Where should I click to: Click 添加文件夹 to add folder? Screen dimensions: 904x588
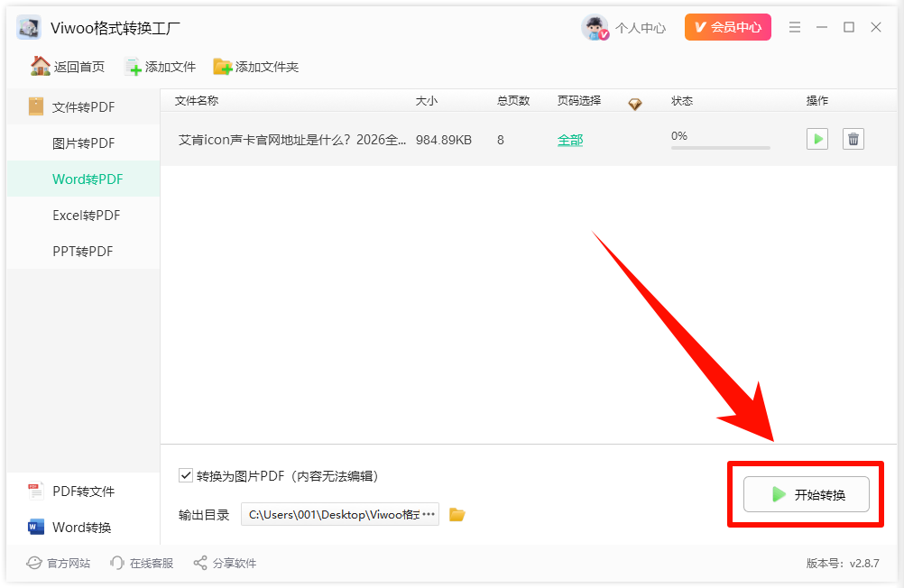coord(256,67)
